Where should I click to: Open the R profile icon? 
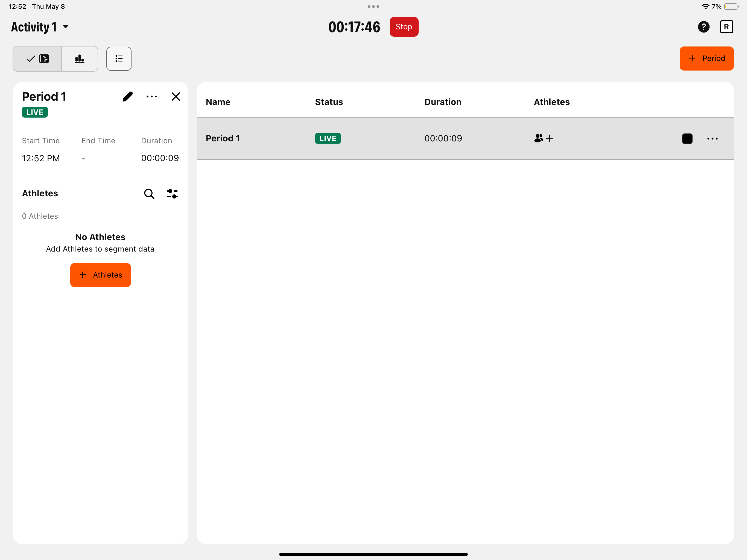726,27
